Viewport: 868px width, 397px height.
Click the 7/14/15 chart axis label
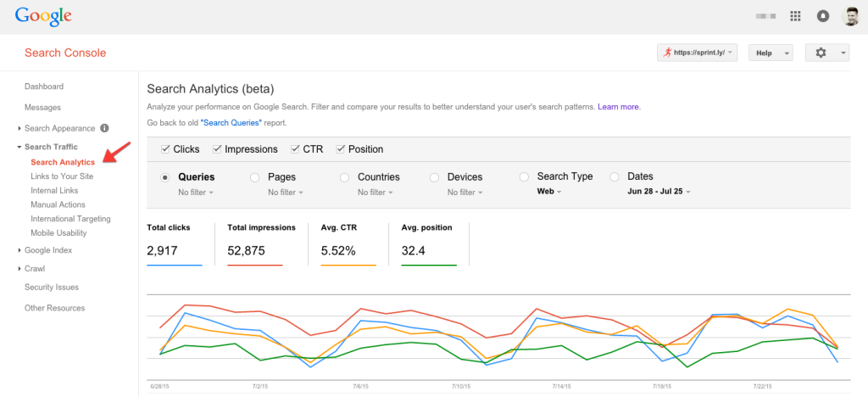pyautogui.click(x=562, y=386)
